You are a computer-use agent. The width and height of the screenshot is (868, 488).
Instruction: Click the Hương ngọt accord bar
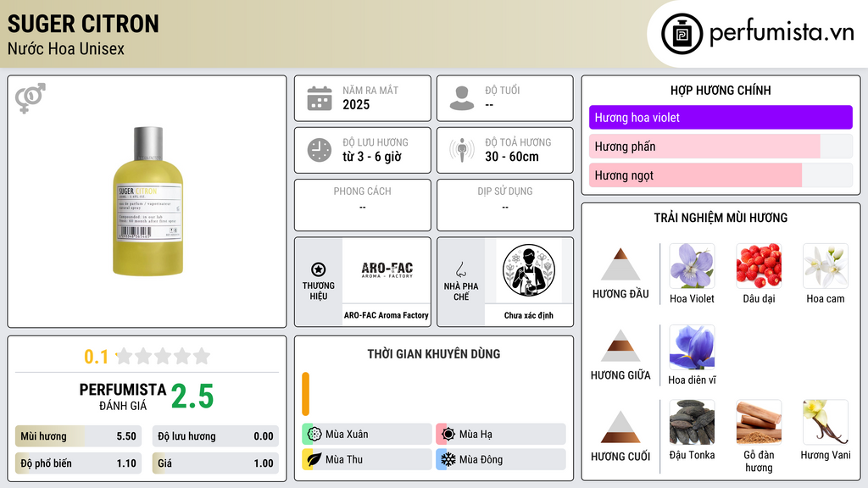pos(721,175)
